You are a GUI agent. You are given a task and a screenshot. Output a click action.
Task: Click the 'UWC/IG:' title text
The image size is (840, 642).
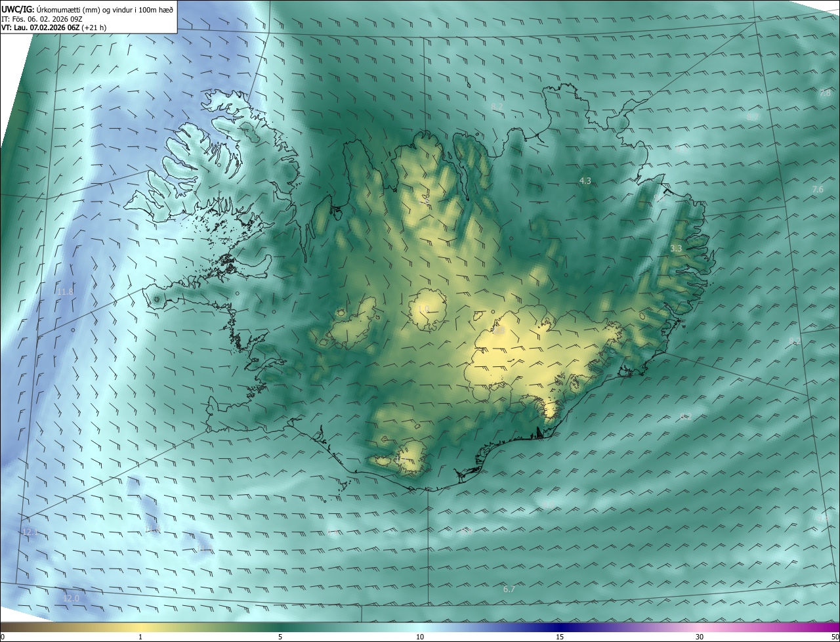tap(18, 9)
